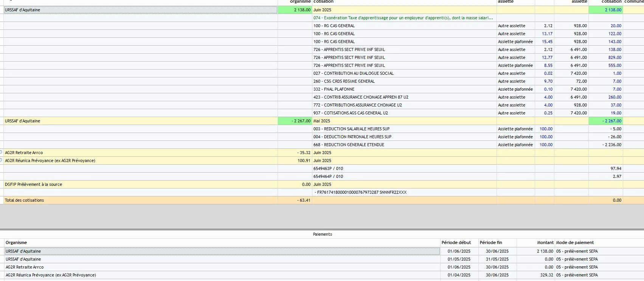The height and width of the screenshot is (281, 644).
Task: Click the green 2 138.00 organisme amount
Action: click(295, 10)
